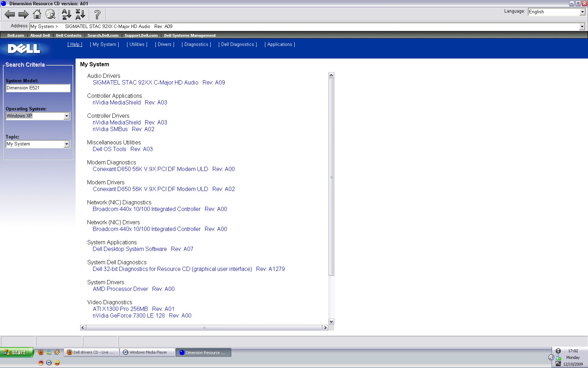
Task: Open Dell Desktop System Software link
Action: pyautogui.click(x=143, y=249)
